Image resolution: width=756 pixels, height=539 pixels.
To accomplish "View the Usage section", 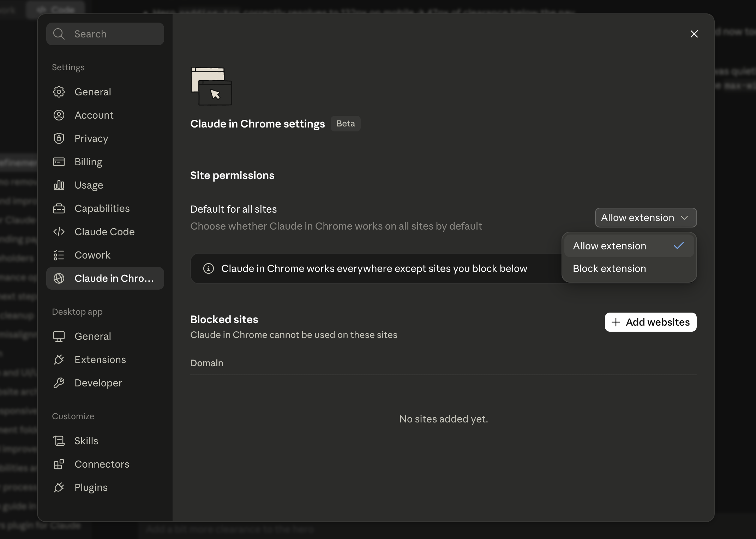I will pos(105,185).
